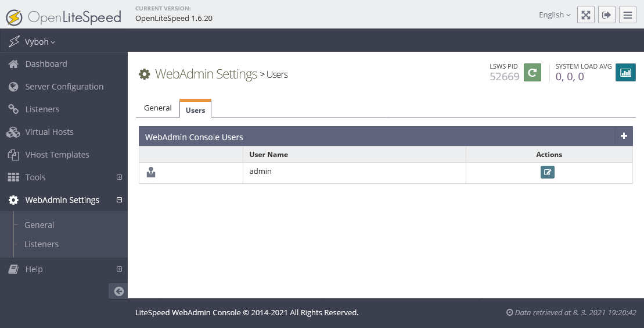Expand the Tools menu section
The image size is (644, 328).
(x=119, y=177)
